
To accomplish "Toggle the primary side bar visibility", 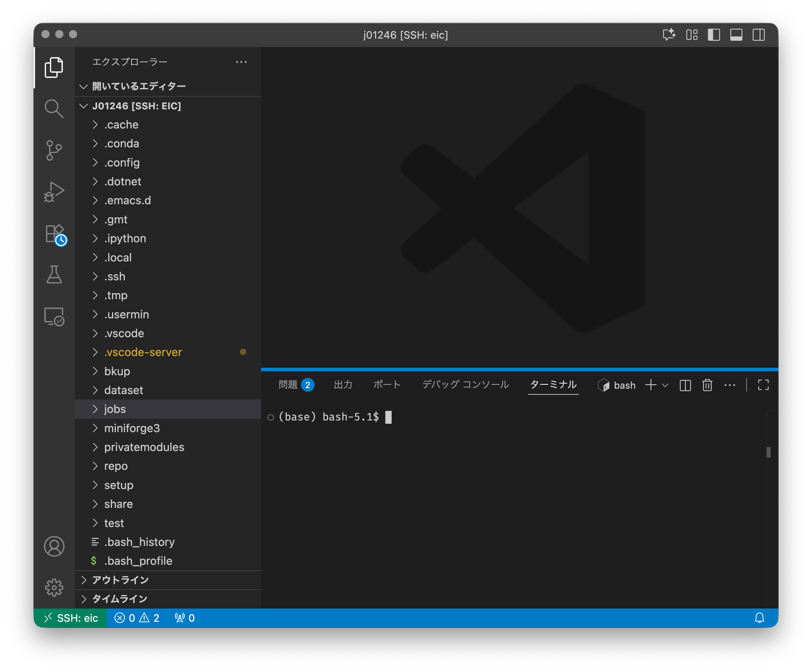I will pyautogui.click(x=714, y=35).
